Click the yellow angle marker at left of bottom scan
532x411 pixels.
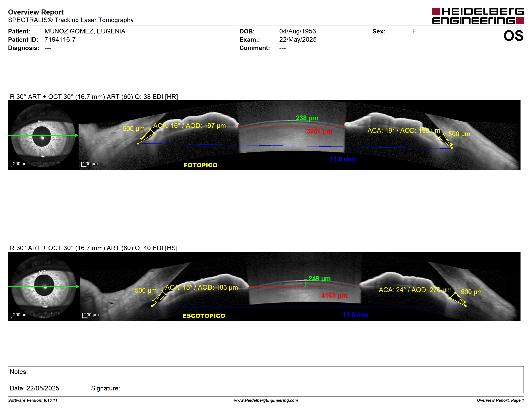point(159,299)
